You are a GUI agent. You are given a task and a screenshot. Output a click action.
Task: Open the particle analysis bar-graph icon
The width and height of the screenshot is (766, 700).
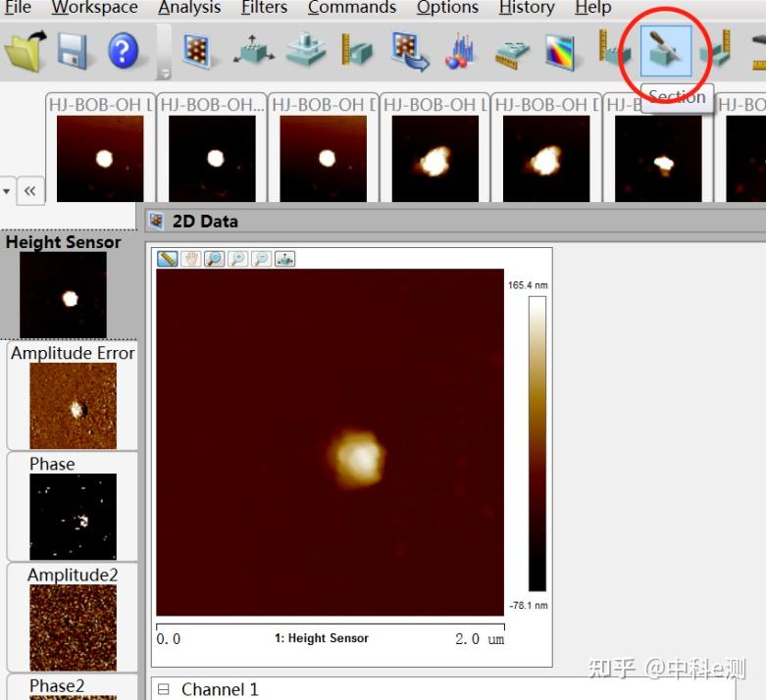coord(459,51)
